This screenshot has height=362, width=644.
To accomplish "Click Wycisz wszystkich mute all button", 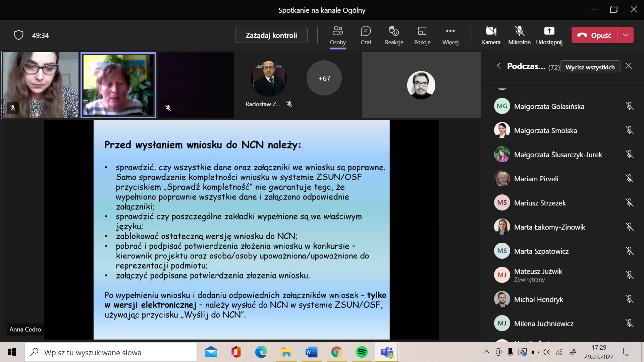I will (590, 67).
